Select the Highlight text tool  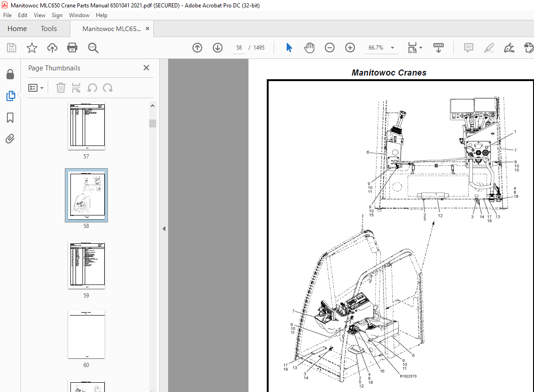489,48
